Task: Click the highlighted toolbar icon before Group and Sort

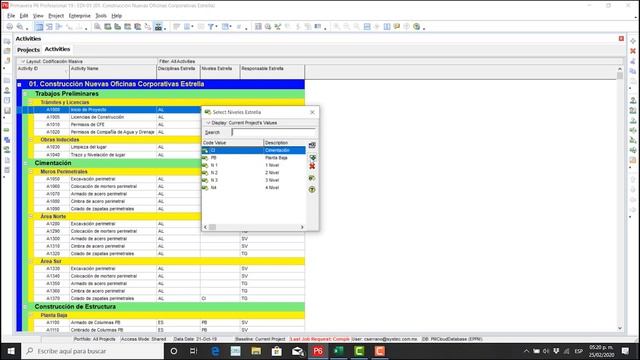Action: coord(158,27)
